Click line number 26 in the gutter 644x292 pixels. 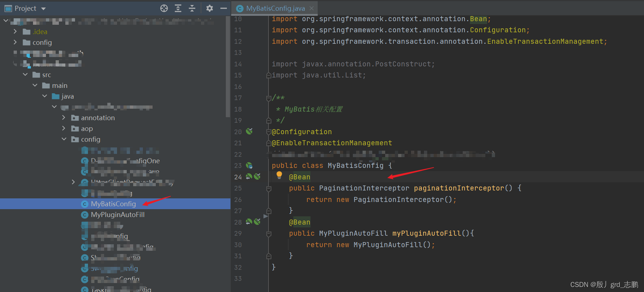(x=238, y=199)
